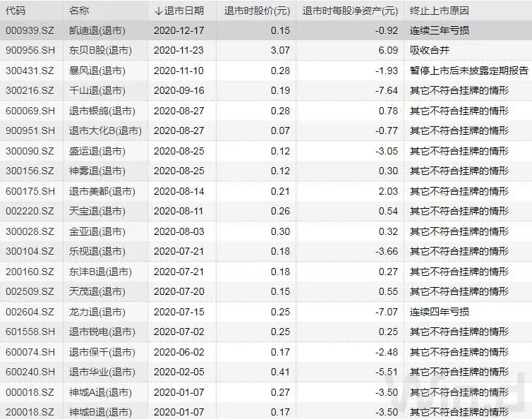This screenshot has height=419, width=532.
Task: Select stock code 002509.SZ
Action: tap(30, 291)
